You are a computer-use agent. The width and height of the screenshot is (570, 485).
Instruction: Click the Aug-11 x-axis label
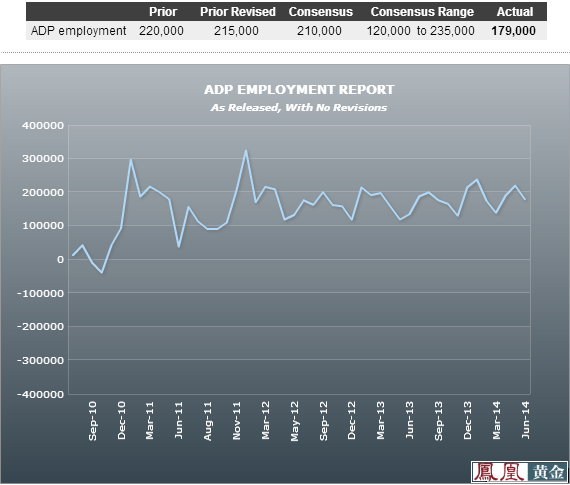click(x=208, y=421)
